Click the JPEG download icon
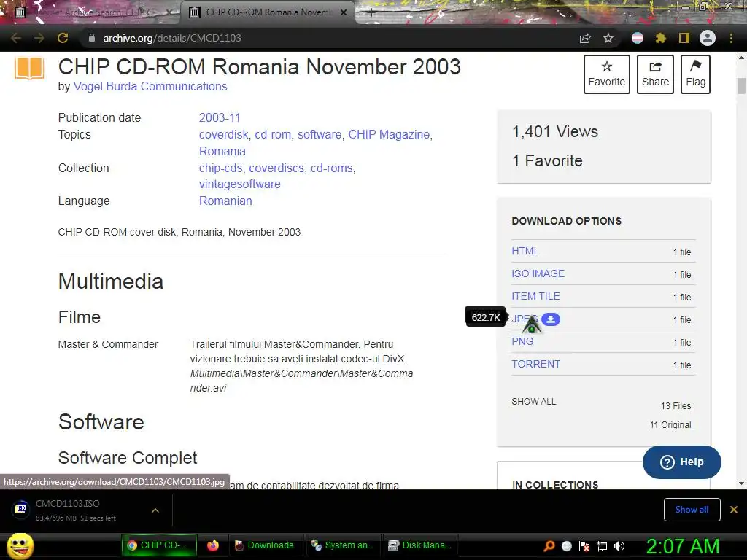Screen dimensions: 747x560 pyautogui.click(x=551, y=319)
